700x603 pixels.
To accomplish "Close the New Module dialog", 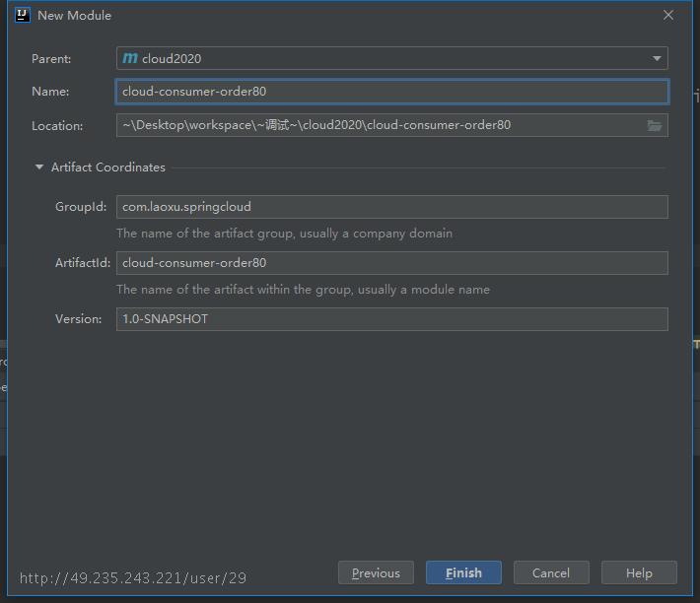I will click(x=668, y=15).
